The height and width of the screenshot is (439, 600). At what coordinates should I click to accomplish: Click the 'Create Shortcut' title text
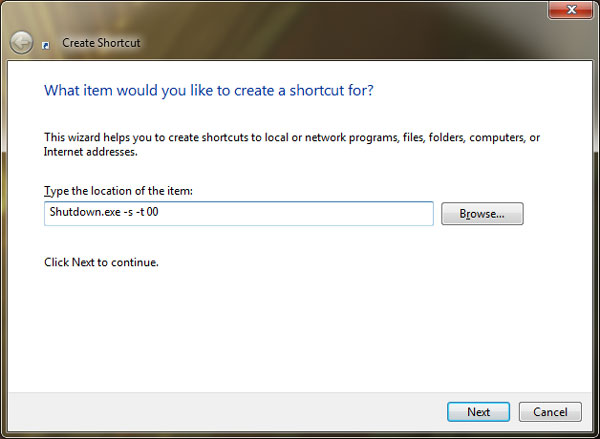[101, 43]
